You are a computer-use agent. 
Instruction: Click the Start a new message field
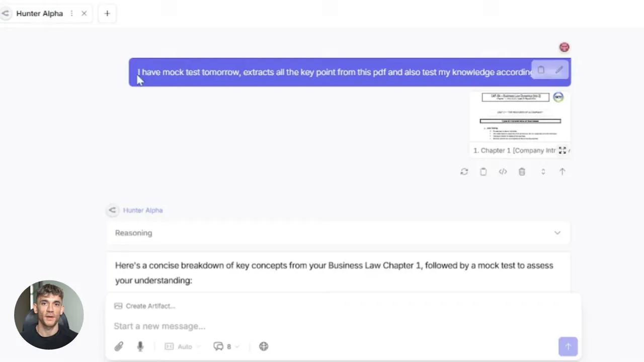click(x=332, y=326)
